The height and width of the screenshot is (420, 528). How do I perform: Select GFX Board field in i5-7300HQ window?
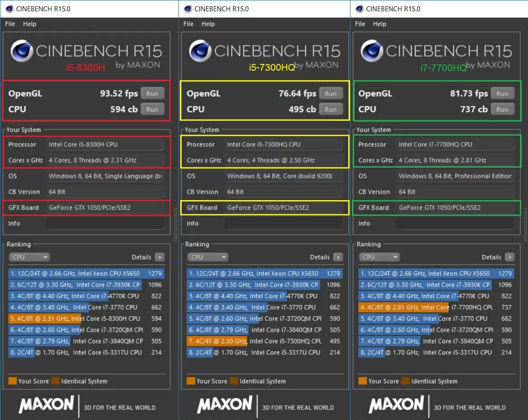(283, 208)
